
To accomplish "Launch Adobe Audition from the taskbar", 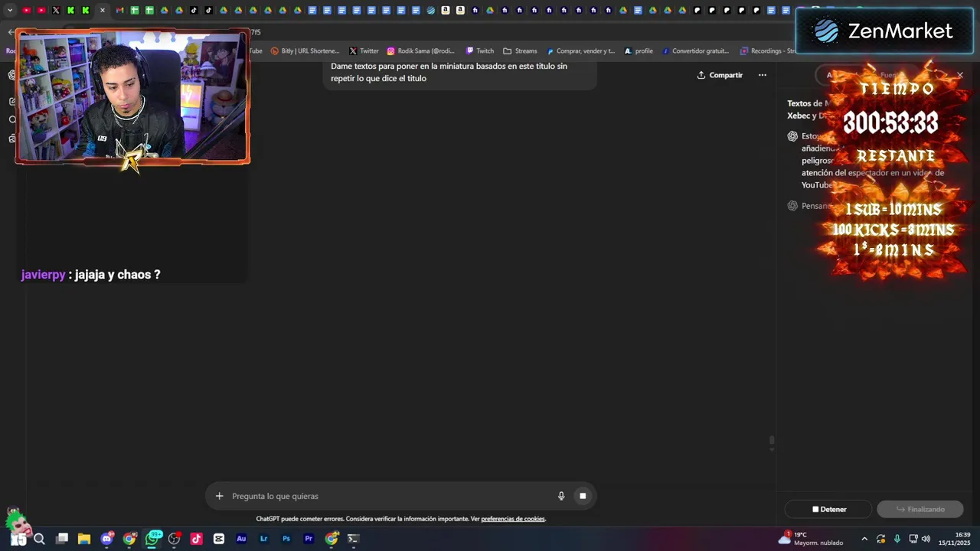I will click(x=241, y=539).
